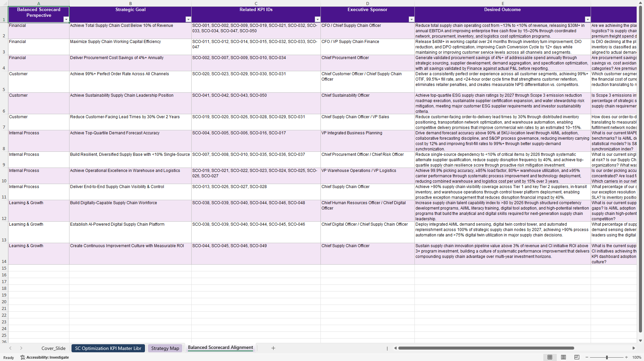Image resolution: width=644 pixels, height=361 pixels.
Task: Select cell 'Maximize Supply Chain Working Capital Efficiency'
Action: [x=130, y=47]
